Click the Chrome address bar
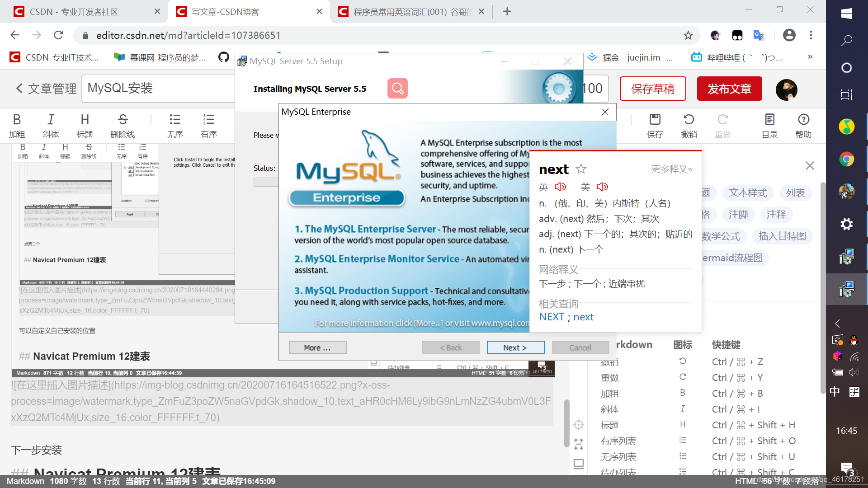This screenshot has width=868, height=488. tap(380, 35)
